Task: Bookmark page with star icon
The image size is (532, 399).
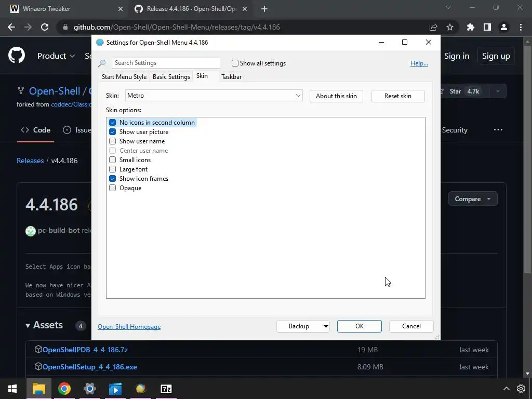Action: tap(450, 27)
